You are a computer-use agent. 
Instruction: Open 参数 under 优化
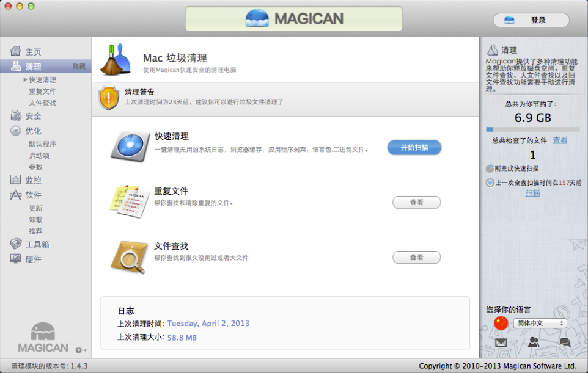click(x=35, y=167)
